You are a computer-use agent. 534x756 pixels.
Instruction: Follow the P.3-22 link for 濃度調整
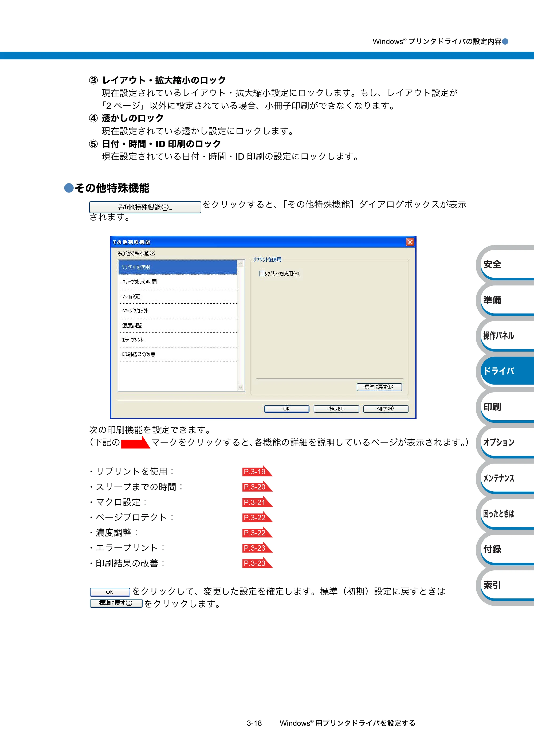click(x=257, y=533)
